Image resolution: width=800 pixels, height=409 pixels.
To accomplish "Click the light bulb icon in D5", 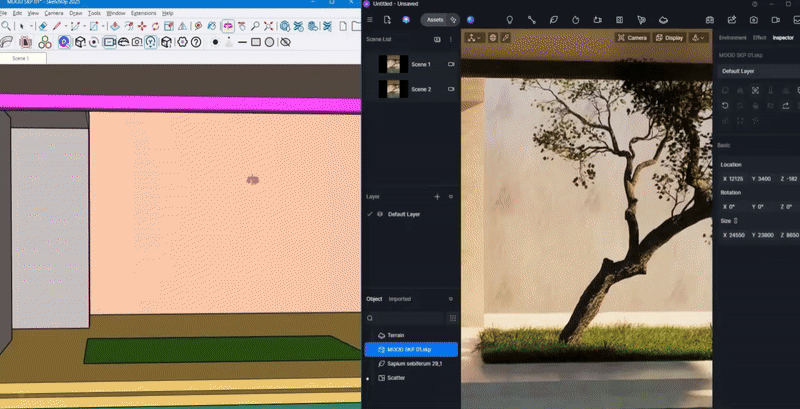I will tap(509, 20).
